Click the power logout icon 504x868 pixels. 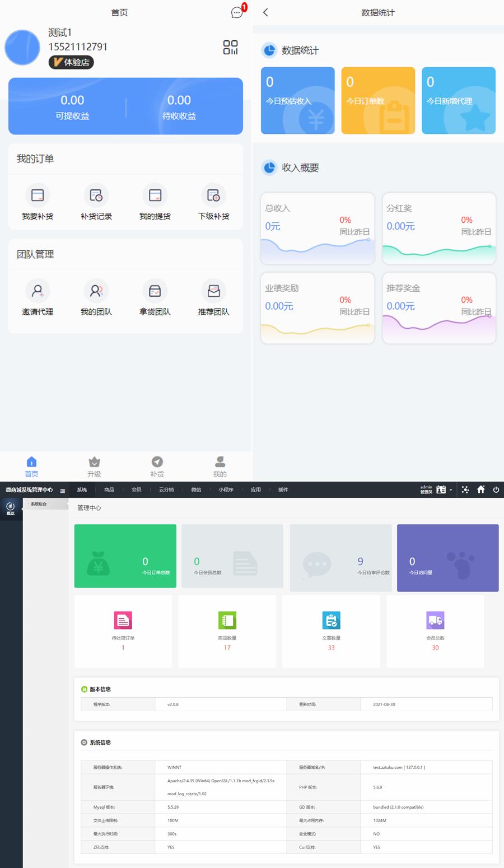(x=496, y=489)
